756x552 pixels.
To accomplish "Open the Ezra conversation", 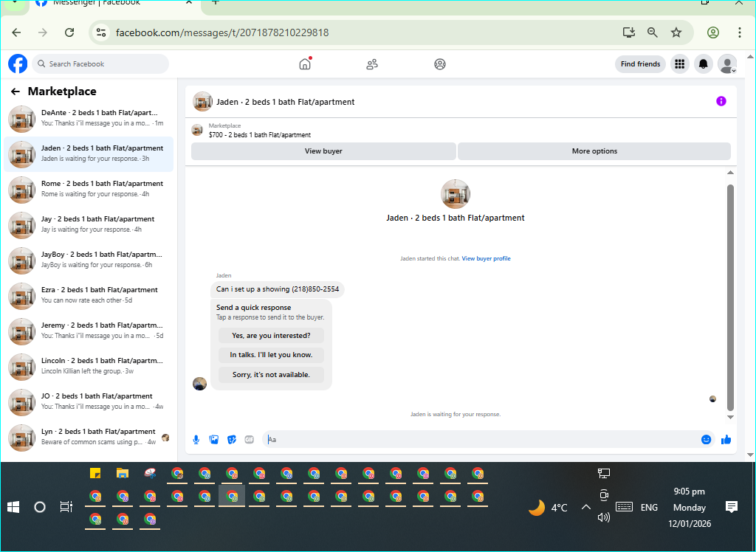I will 89,295.
